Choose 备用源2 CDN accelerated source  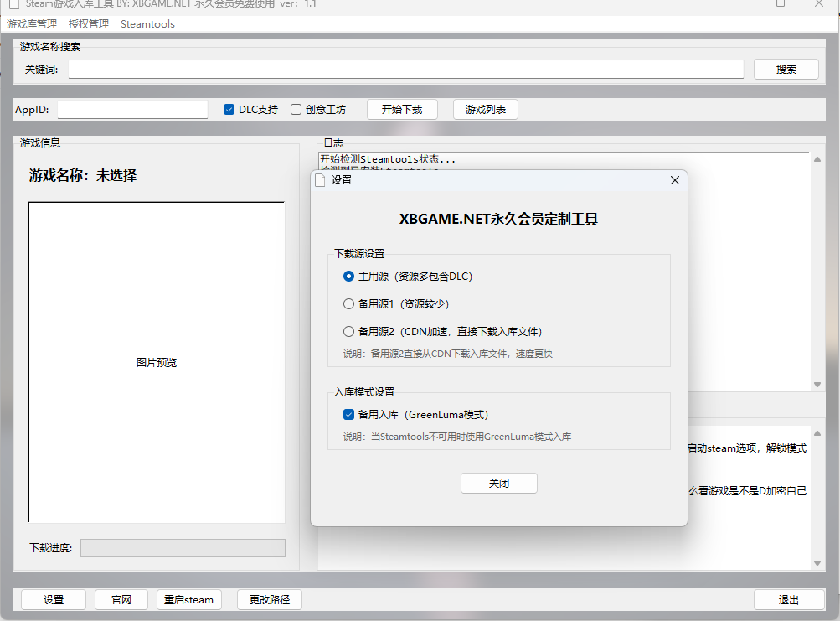point(348,331)
